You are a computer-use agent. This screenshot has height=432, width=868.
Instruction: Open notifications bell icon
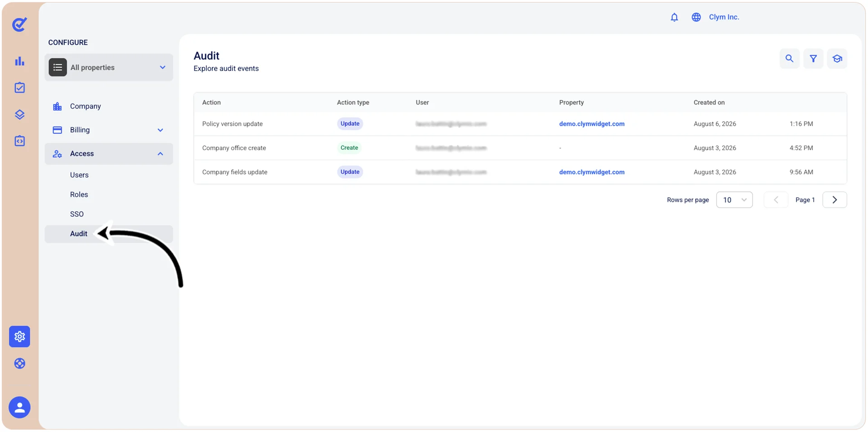click(x=674, y=17)
